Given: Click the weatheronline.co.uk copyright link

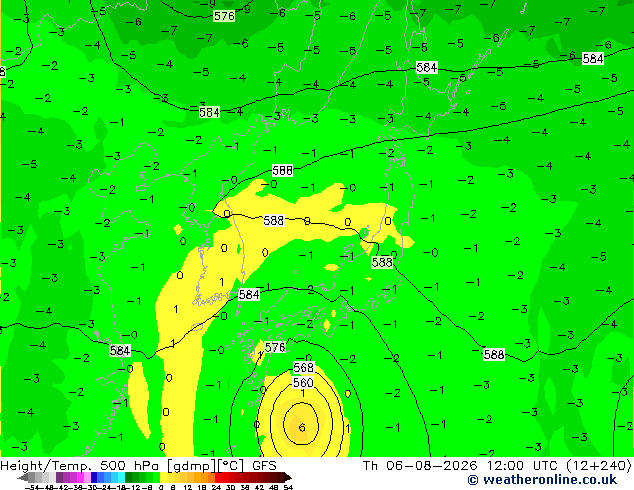Looking at the screenshot, I should point(542,480).
